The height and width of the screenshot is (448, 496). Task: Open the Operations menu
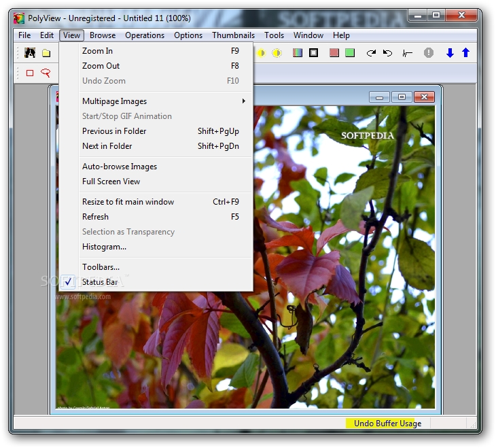pos(145,35)
